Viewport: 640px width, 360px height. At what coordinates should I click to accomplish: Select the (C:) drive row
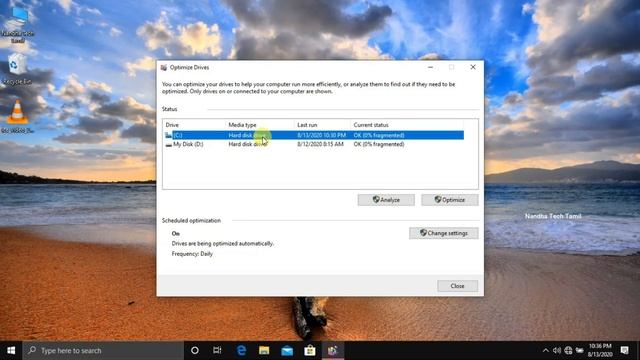pyautogui.click(x=314, y=135)
